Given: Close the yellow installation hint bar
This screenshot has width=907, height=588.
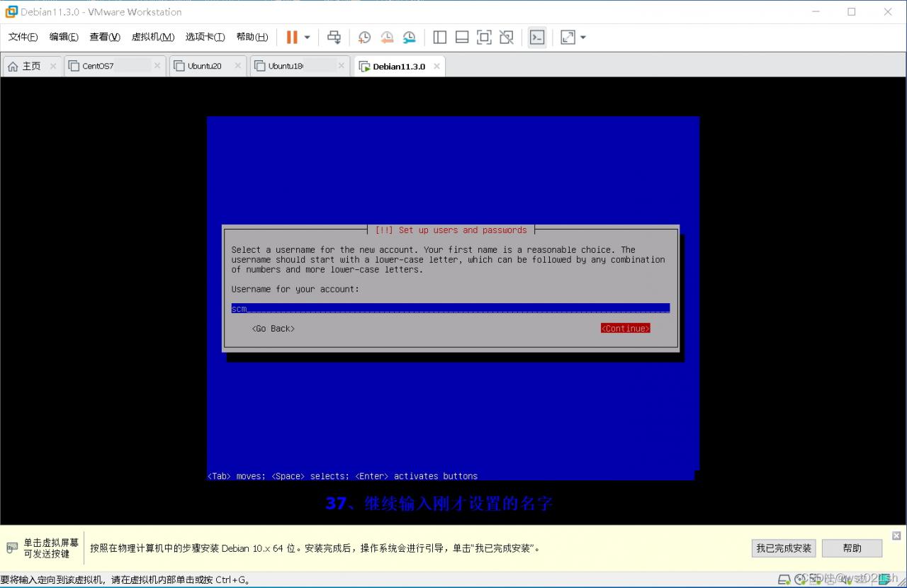Looking at the screenshot, I should point(896,536).
